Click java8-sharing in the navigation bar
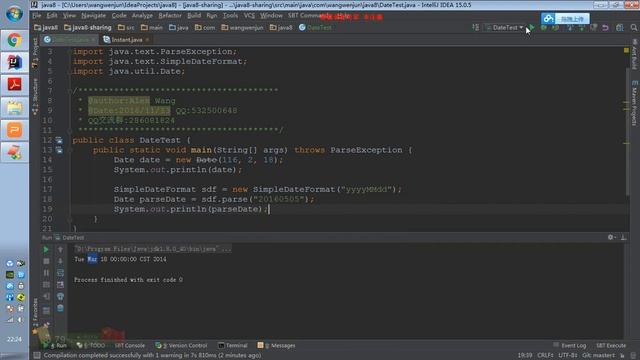Image resolution: width=640 pixels, height=360 pixels. coord(88,28)
